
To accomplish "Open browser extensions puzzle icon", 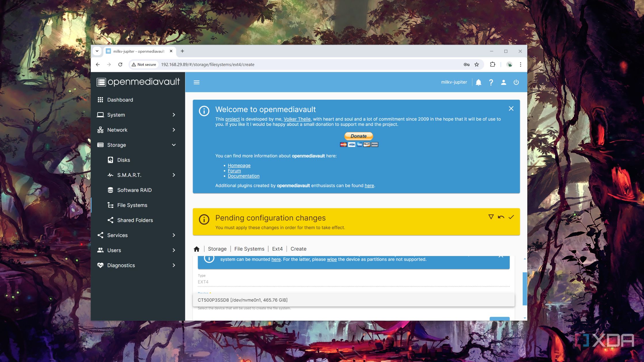I will 492,64.
